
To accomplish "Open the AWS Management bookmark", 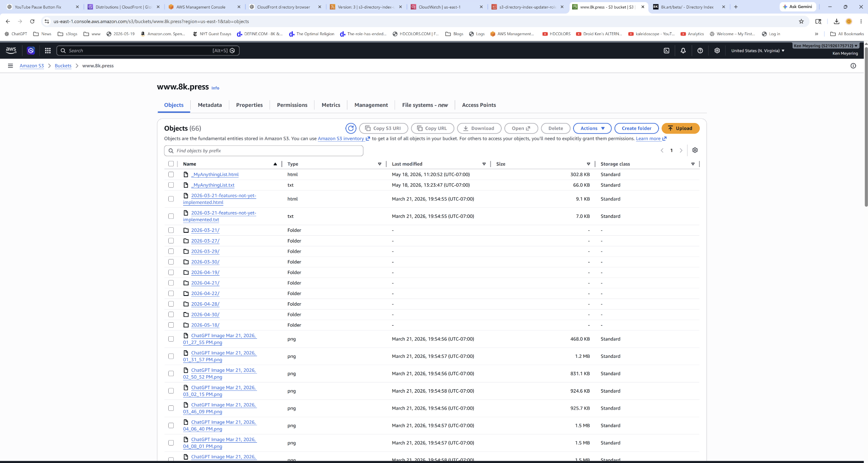I will tap(512, 34).
